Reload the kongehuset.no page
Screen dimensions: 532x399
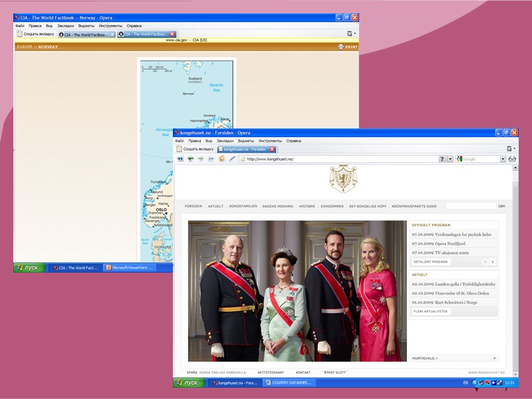221,158
